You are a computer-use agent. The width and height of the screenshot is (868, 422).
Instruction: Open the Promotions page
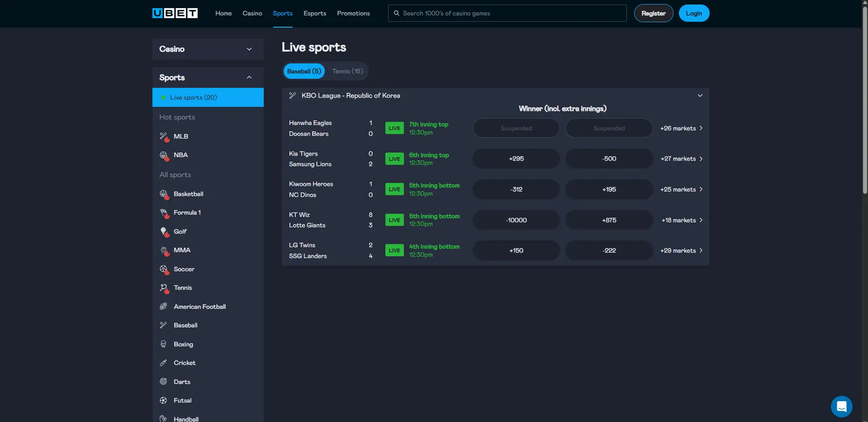(353, 13)
